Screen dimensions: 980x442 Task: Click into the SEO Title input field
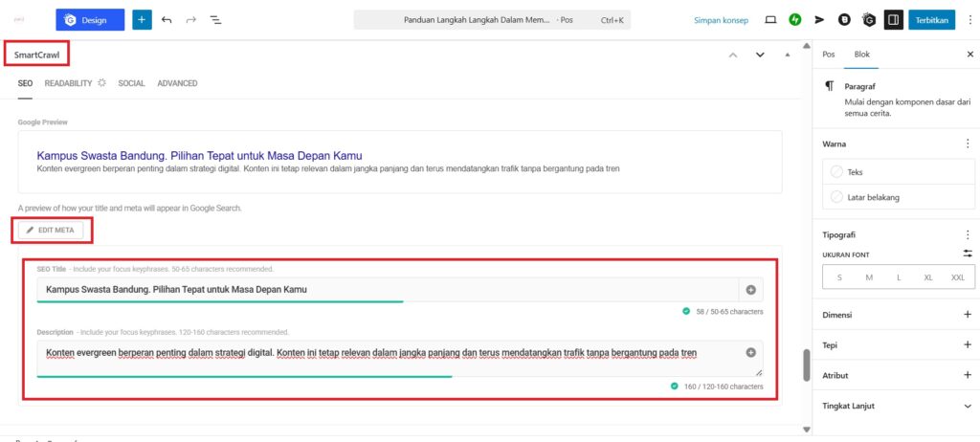[x=383, y=290]
